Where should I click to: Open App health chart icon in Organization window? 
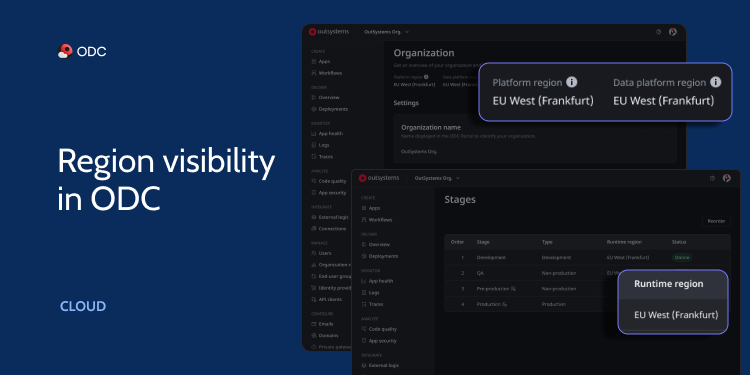click(x=314, y=133)
